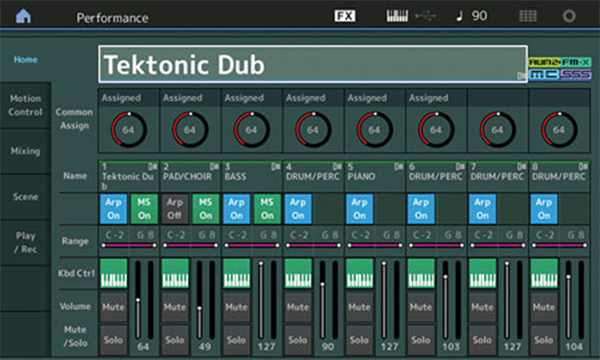Toggle keyboard control for part 3 BASS
Viewport: 600px width, 360px height.
tap(237, 273)
